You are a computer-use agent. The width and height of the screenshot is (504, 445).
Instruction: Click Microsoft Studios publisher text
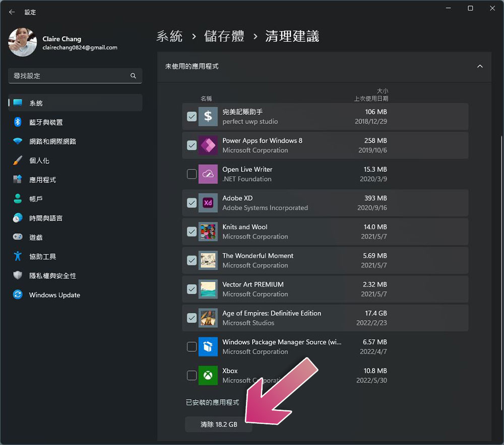(248, 323)
